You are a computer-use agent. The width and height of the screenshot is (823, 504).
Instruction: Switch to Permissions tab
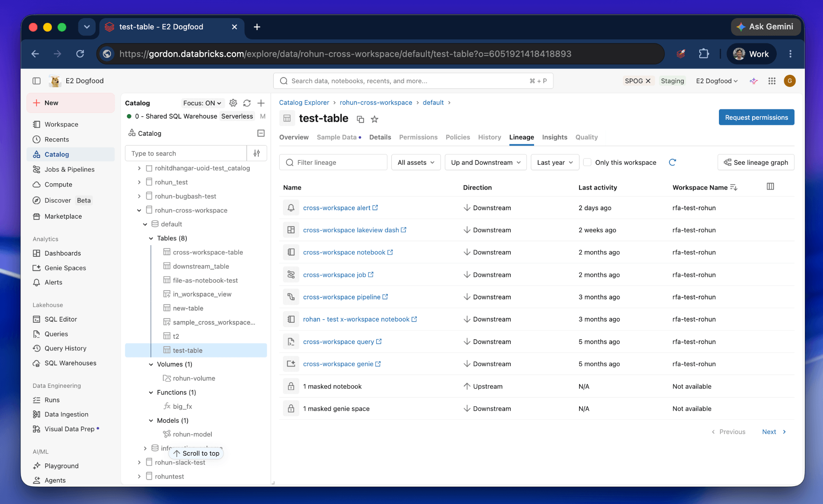(x=418, y=137)
